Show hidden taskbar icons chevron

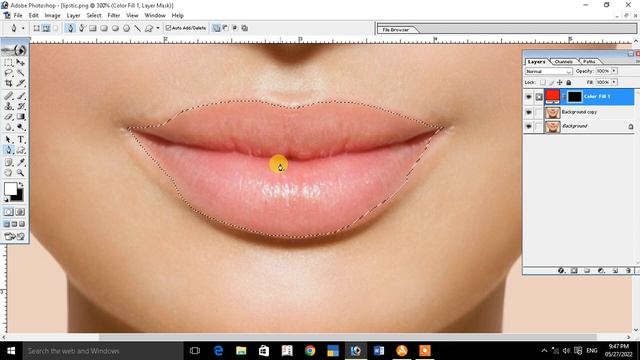(544, 351)
